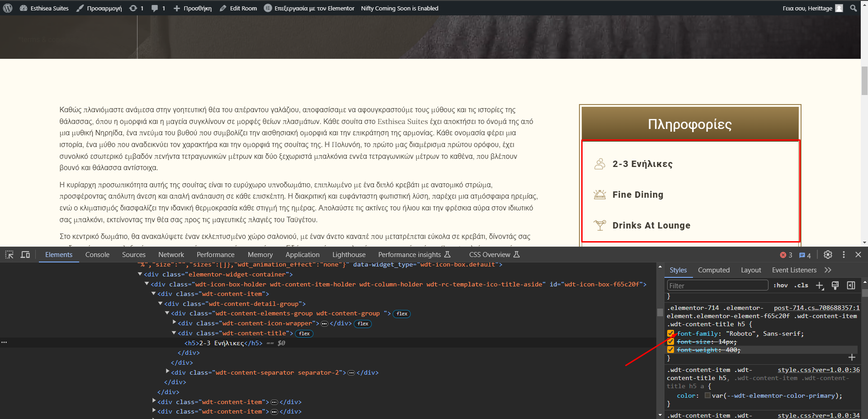Open the Computed styles tab
Image resolution: width=868 pixels, height=419 pixels.
[714, 270]
